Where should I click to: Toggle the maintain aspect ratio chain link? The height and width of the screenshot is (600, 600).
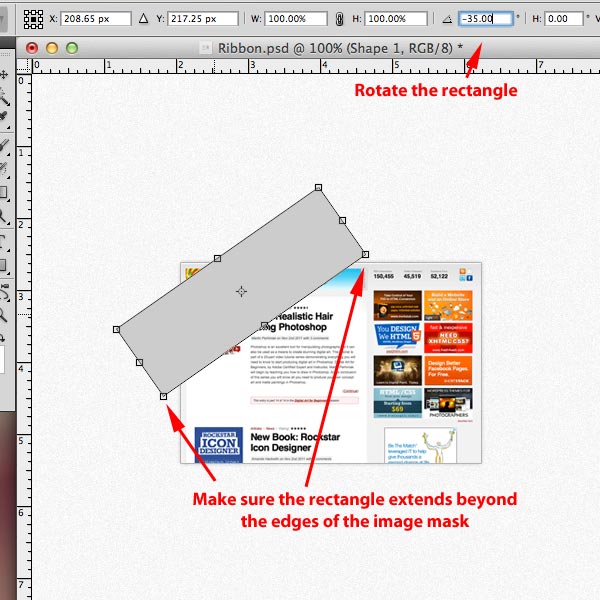click(x=339, y=19)
